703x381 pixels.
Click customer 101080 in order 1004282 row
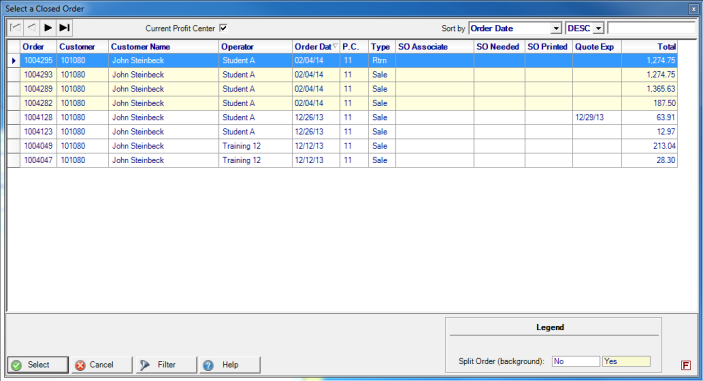[x=82, y=104]
